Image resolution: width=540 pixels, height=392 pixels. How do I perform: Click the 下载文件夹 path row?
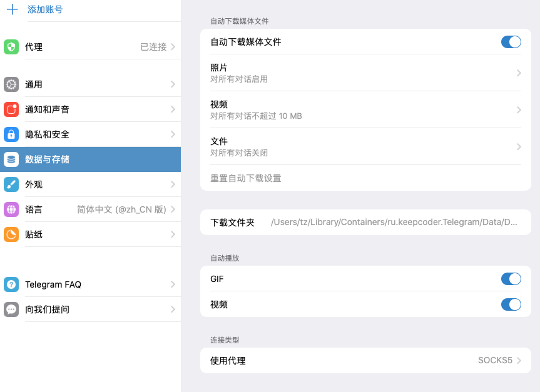(365, 223)
